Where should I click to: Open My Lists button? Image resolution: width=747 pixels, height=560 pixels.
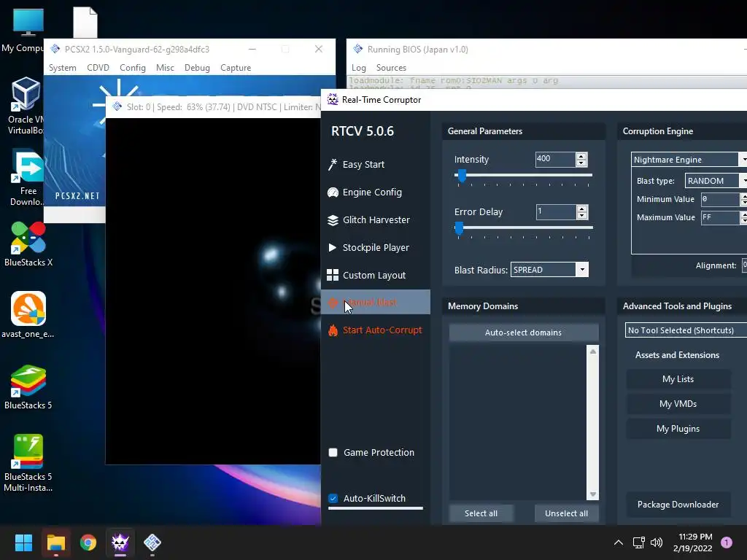click(x=678, y=379)
